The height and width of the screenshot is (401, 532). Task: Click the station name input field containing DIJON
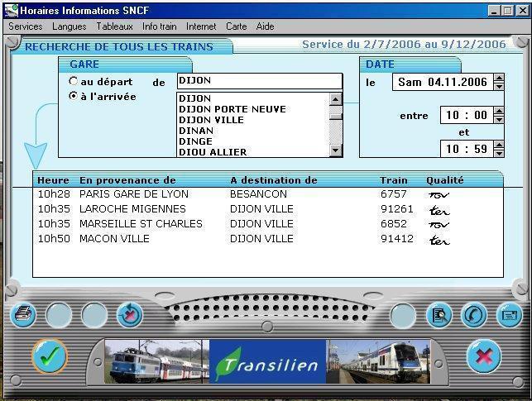pyautogui.click(x=259, y=81)
